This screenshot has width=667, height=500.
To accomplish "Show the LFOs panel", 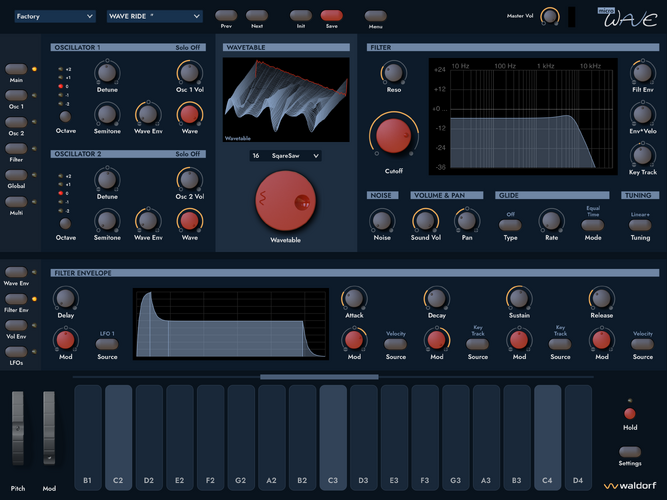I will [16, 351].
